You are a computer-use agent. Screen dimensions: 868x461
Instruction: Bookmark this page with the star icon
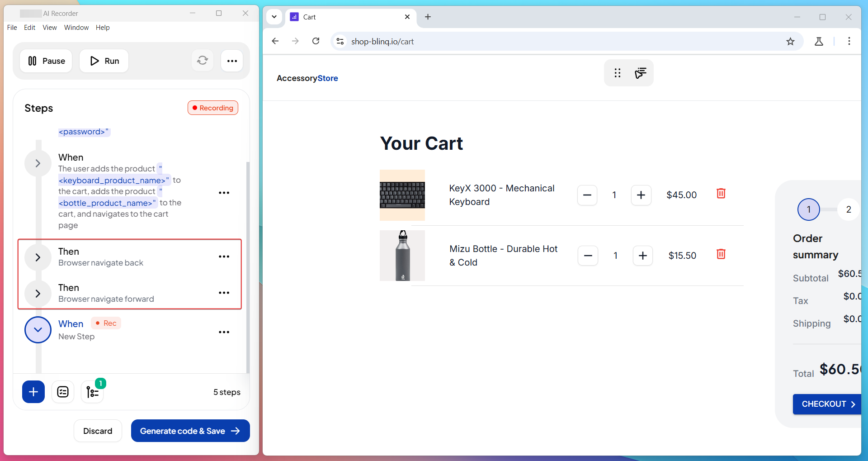[x=790, y=42]
